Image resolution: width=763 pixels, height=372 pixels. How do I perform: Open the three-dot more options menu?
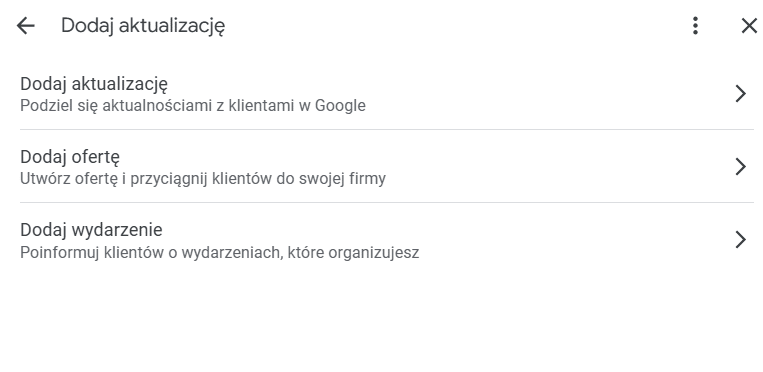(x=695, y=26)
